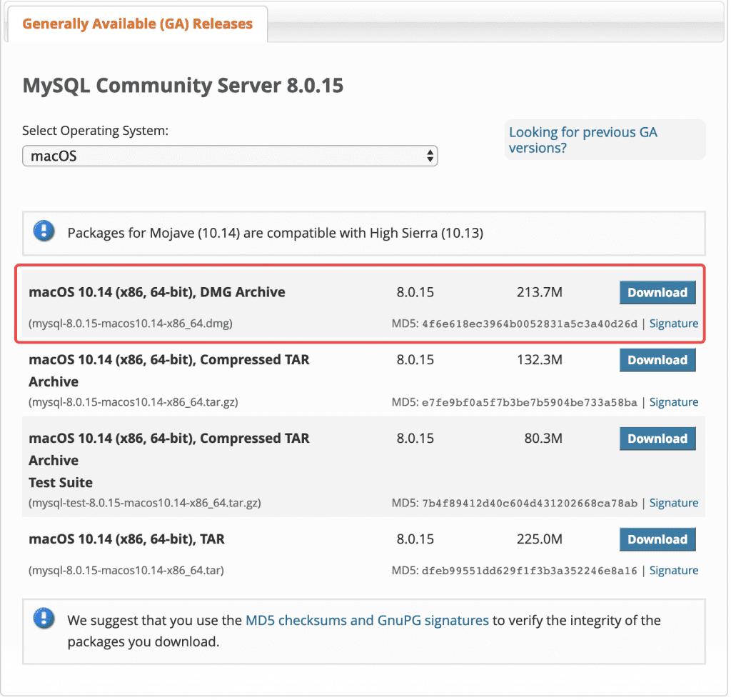Click the info icon next to MD5 checksum suggestion
This screenshot has width=731, height=700.
(44, 620)
